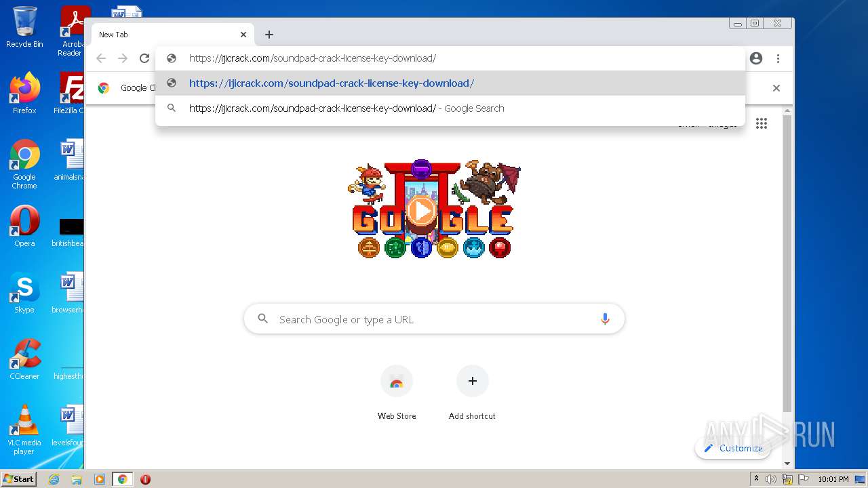This screenshot has height=488, width=868.
Task: Click the 10:01 PM taskbar clock
Action: pyautogui.click(x=833, y=479)
